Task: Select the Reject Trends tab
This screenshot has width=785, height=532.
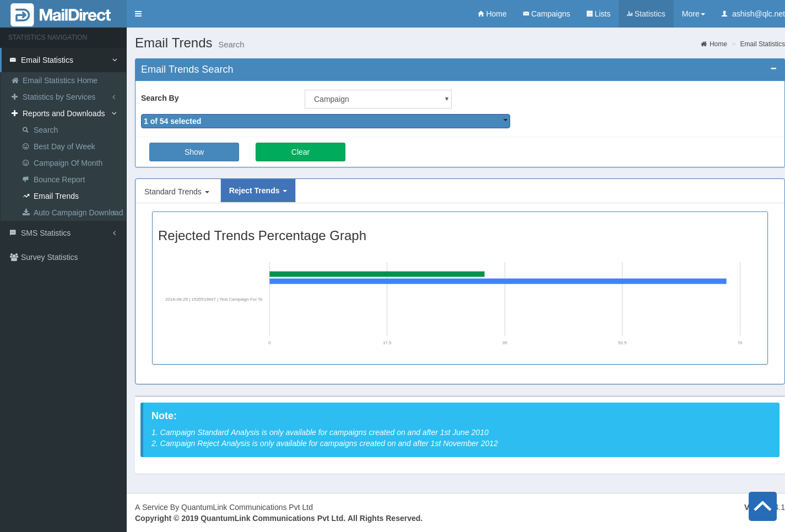Action: 258,191
